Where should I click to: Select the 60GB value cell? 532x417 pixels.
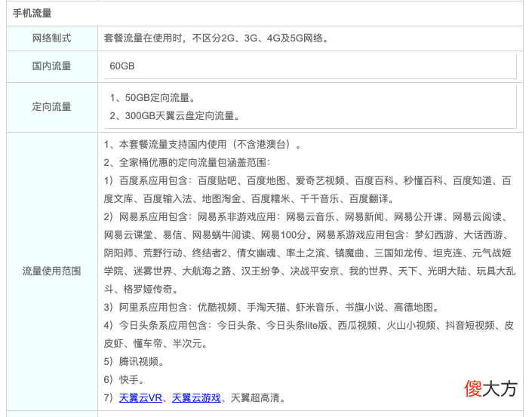click(310, 66)
